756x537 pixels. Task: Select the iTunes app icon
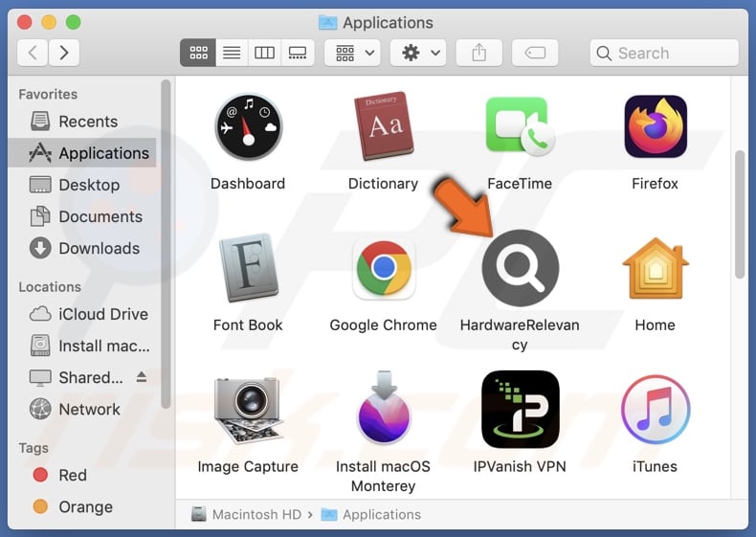pyautogui.click(x=656, y=410)
